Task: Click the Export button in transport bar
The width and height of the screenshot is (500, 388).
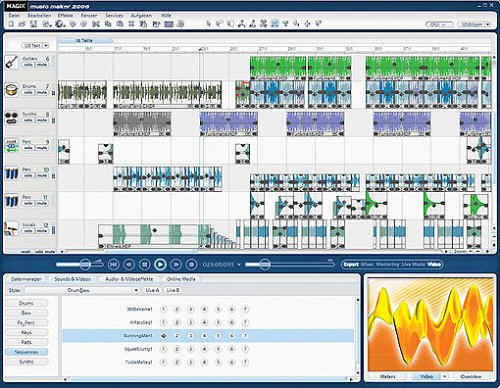Action: point(351,264)
